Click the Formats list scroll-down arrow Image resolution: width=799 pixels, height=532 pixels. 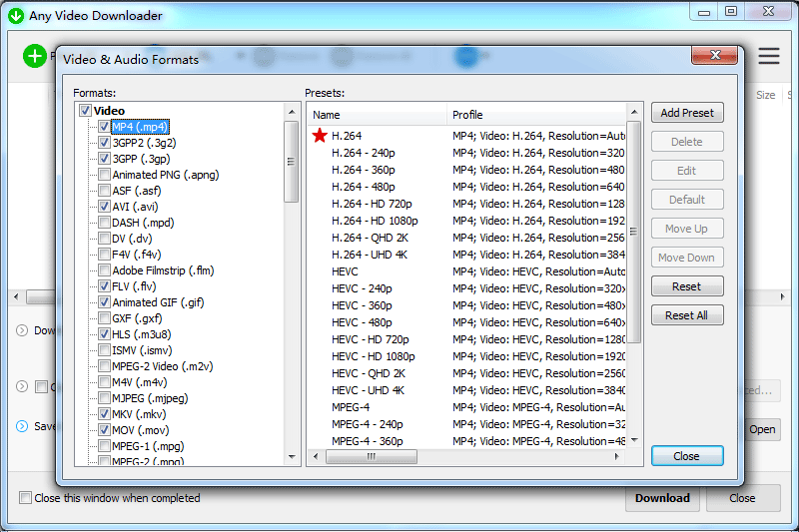[292, 457]
